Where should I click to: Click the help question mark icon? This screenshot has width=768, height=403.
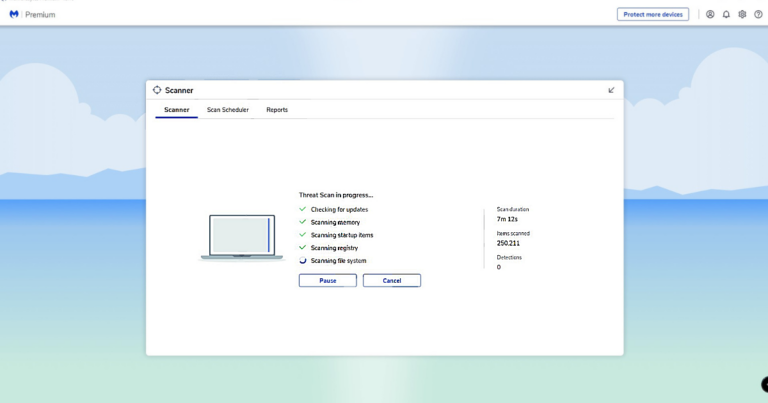(x=757, y=15)
